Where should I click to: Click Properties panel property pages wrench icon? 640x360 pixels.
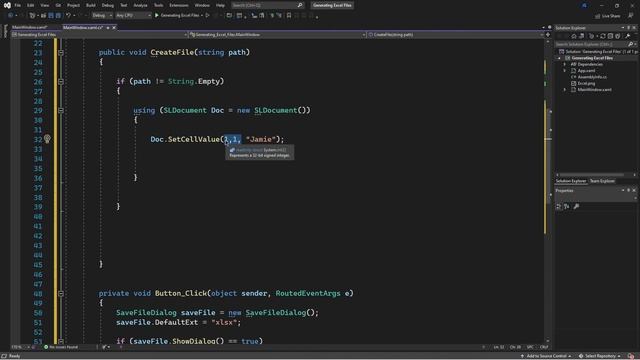576,207
